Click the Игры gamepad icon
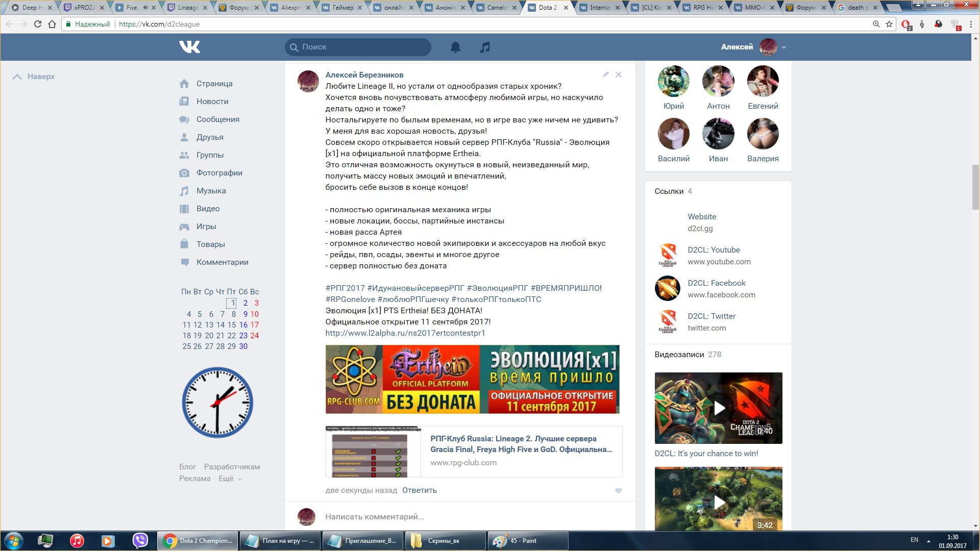The height and width of the screenshot is (551, 980). [184, 227]
